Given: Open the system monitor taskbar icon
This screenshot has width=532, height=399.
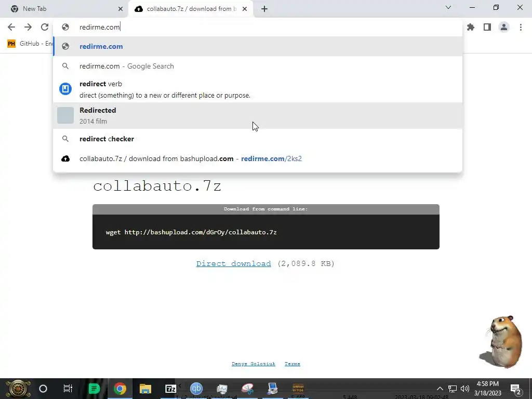Looking at the screenshot, I should 221,389.
